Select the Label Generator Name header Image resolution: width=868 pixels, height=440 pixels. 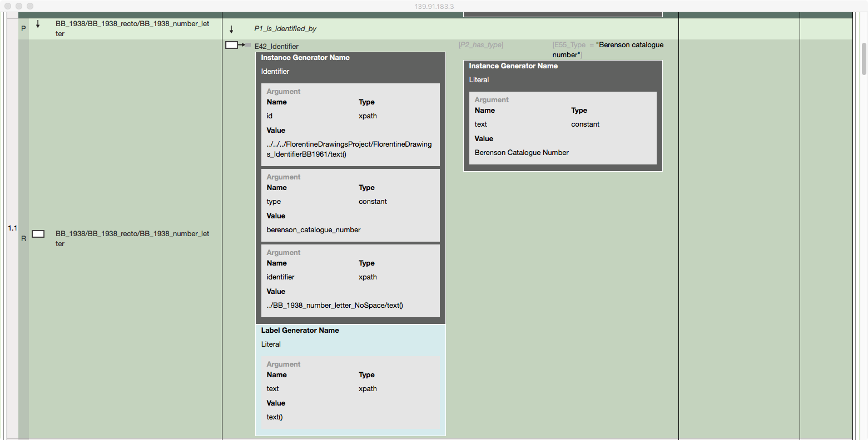[x=300, y=330]
